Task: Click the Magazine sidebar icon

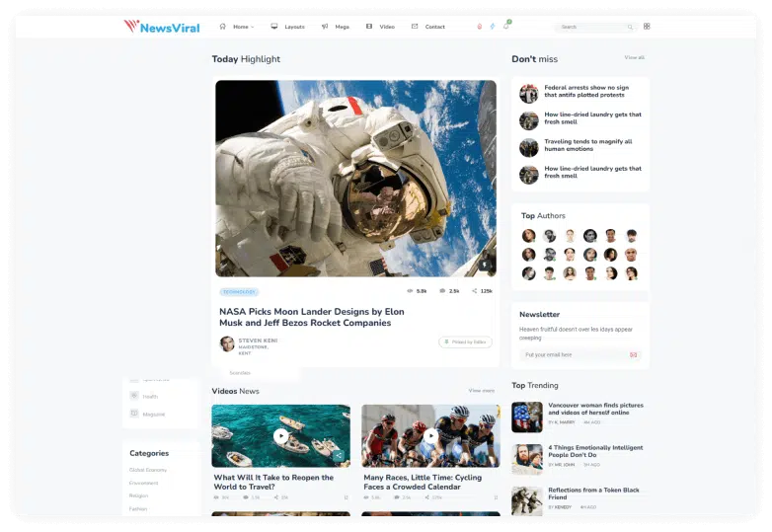Action: tap(134, 414)
